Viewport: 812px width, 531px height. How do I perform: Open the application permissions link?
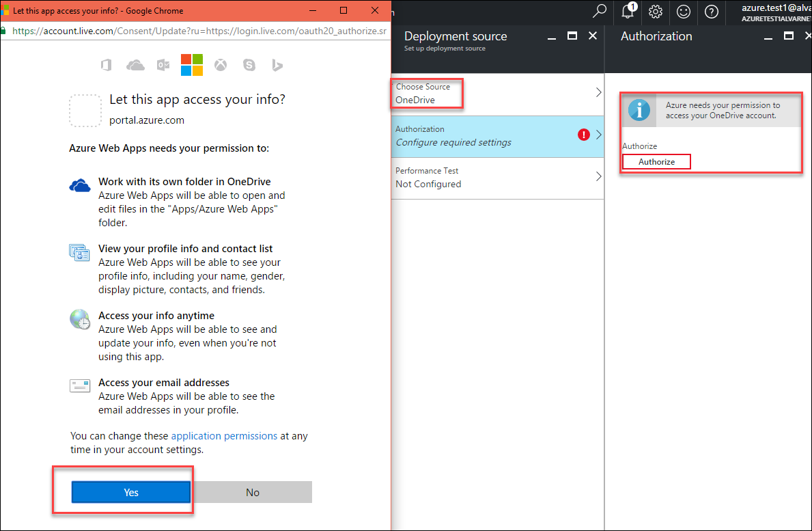[x=224, y=436]
